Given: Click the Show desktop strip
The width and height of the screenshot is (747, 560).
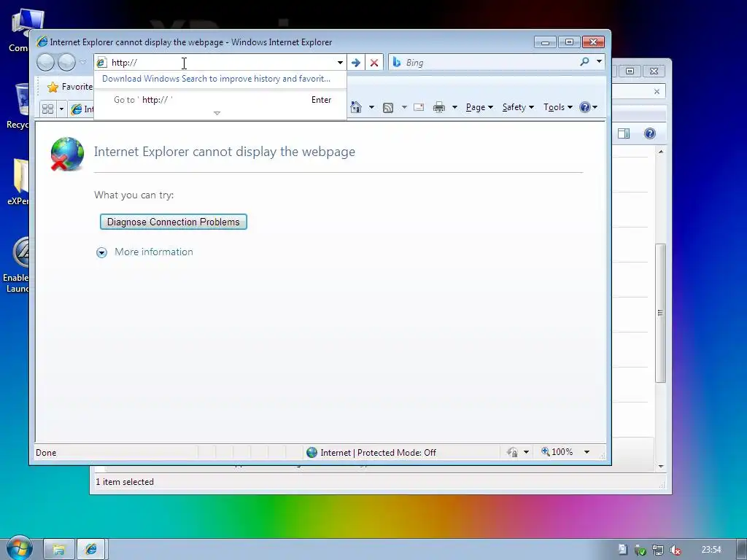Looking at the screenshot, I should pos(742,550).
